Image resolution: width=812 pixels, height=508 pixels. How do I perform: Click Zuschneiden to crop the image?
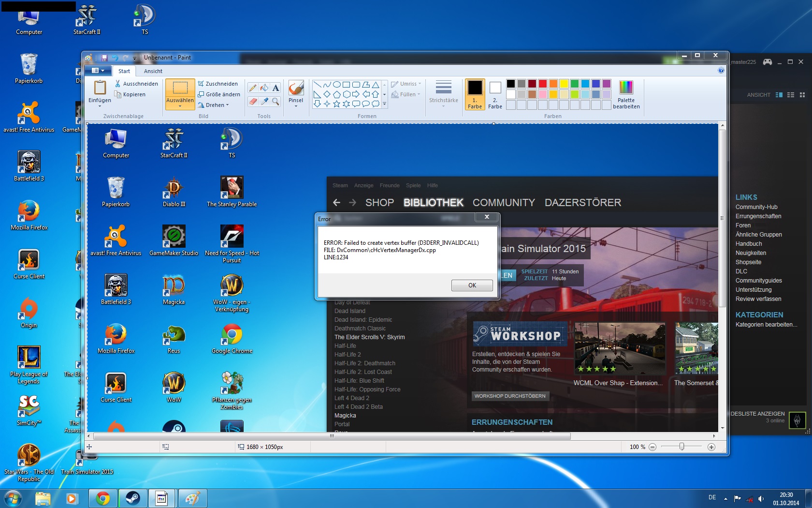click(217, 84)
